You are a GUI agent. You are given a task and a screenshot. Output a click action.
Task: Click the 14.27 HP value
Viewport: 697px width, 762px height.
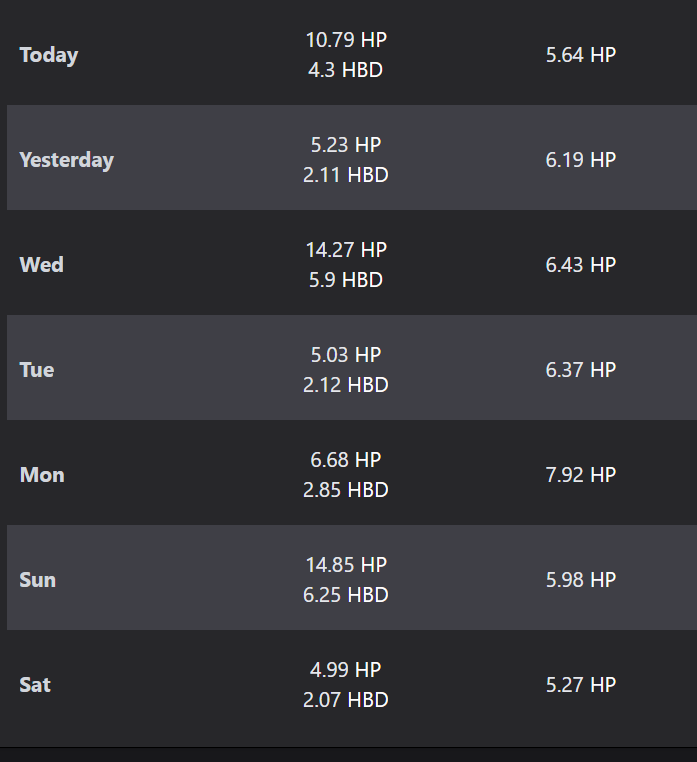pyautogui.click(x=346, y=250)
